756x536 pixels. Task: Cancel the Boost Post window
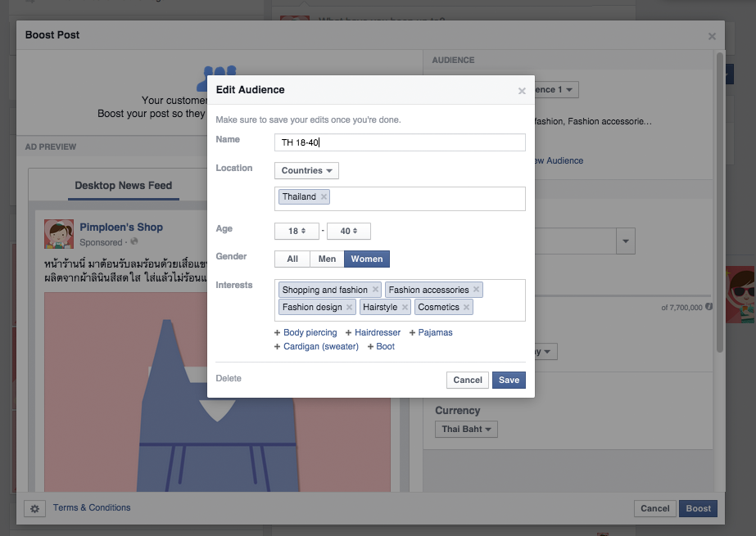point(654,508)
